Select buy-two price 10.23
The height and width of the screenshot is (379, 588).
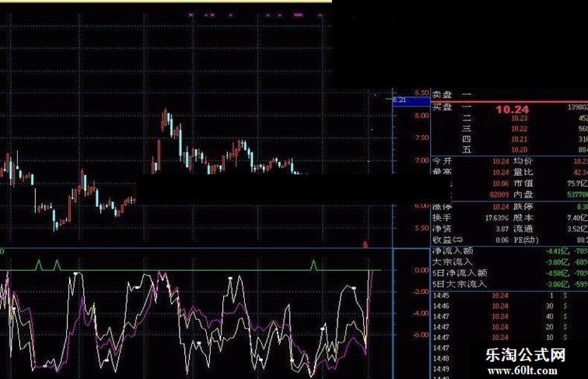click(520, 118)
